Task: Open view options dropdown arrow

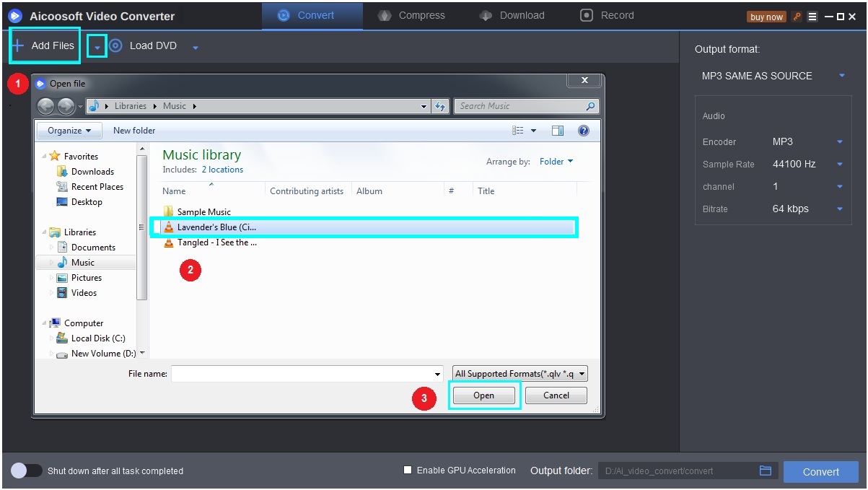Action: [x=534, y=131]
